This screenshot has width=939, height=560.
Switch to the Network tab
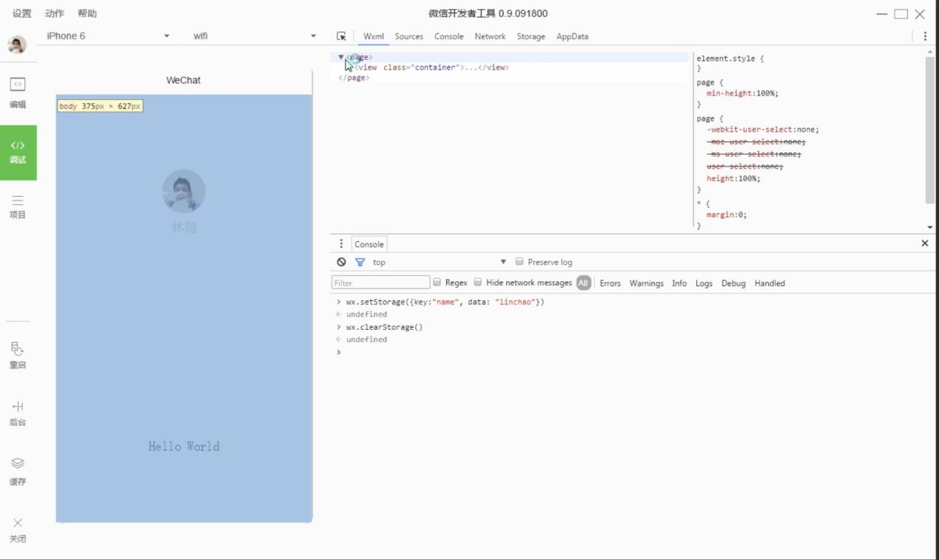click(490, 36)
